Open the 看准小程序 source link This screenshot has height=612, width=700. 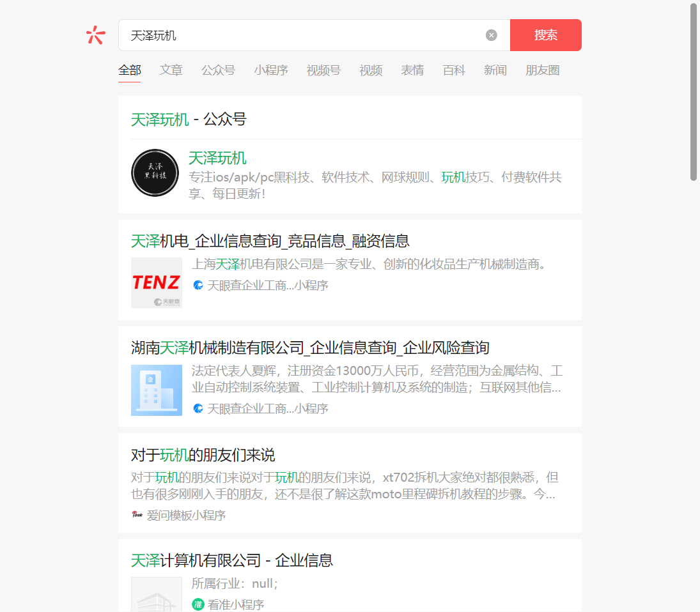(x=236, y=604)
